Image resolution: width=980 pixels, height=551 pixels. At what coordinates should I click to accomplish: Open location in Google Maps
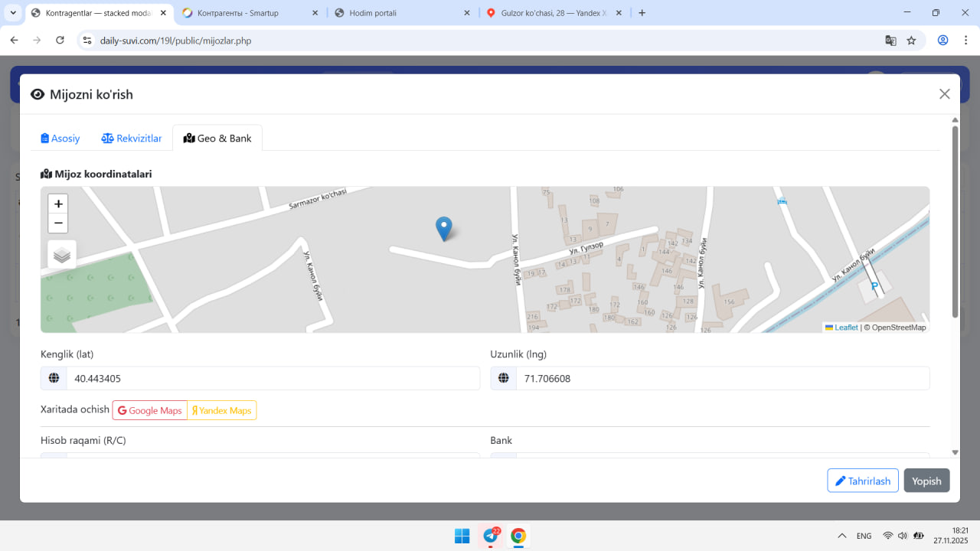coord(150,411)
